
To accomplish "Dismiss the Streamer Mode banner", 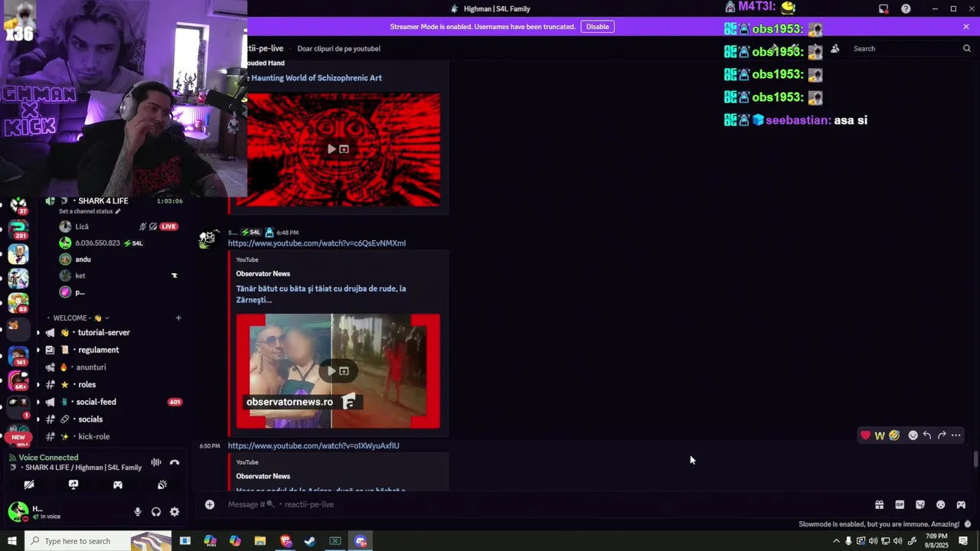I will (x=966, y=27).
